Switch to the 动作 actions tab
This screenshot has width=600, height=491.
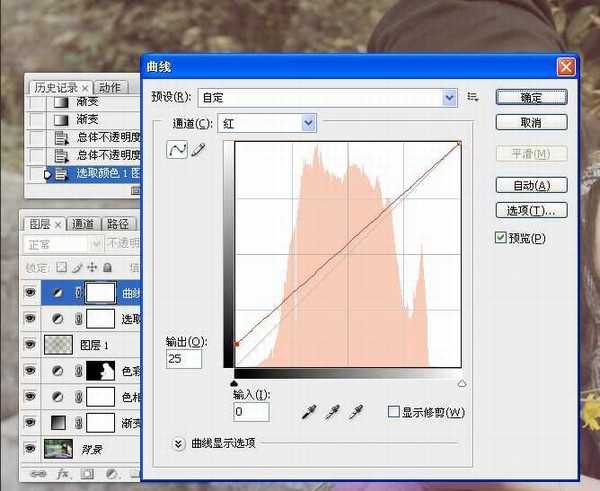click(110, 88)
